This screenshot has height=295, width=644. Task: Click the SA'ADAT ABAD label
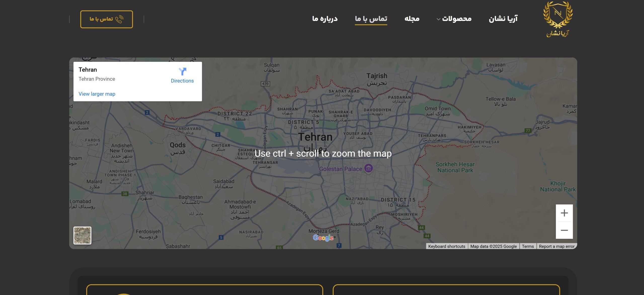click(x=344, y=93)
